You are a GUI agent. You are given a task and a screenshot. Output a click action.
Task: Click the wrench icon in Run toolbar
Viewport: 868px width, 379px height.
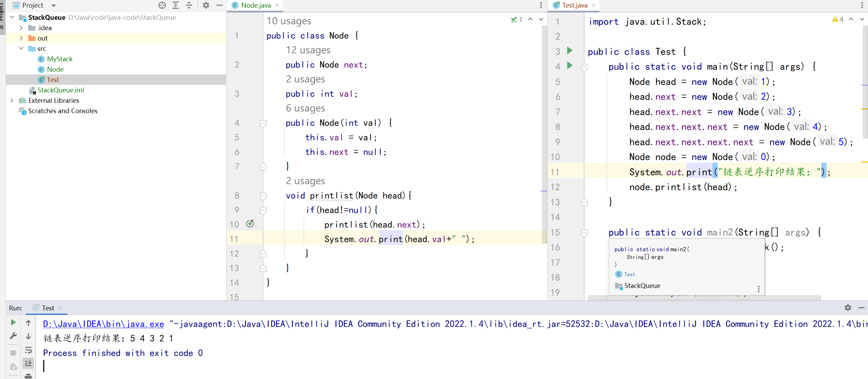coord(13,336)
